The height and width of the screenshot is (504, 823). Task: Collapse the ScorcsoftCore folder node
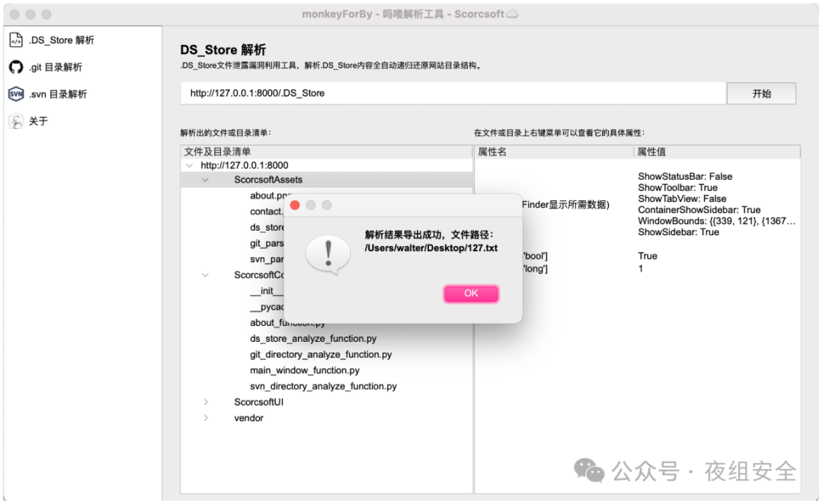[205, 275]
